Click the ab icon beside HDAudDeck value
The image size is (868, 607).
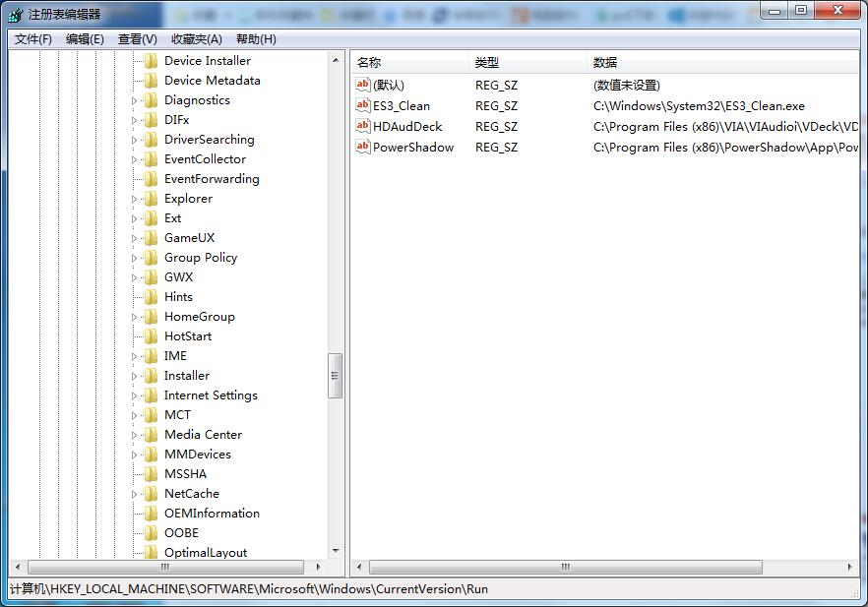pos(362,126)
